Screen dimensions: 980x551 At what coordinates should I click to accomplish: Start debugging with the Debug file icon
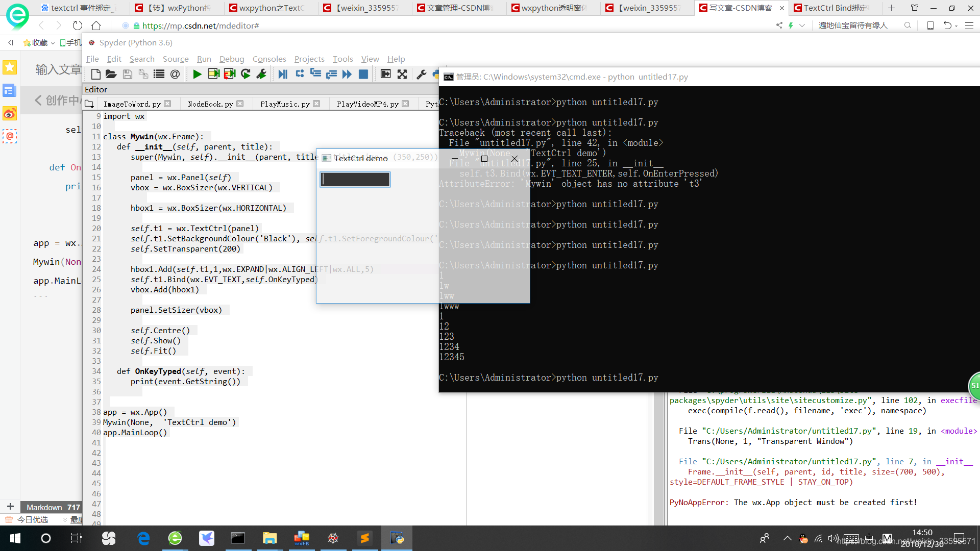[283, 74]
